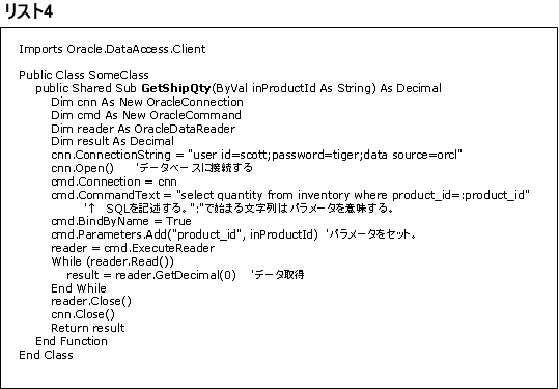This screenshot has width=559, height=389.
Task: Click the cnn.Open() statement
Action: (82, 168)
